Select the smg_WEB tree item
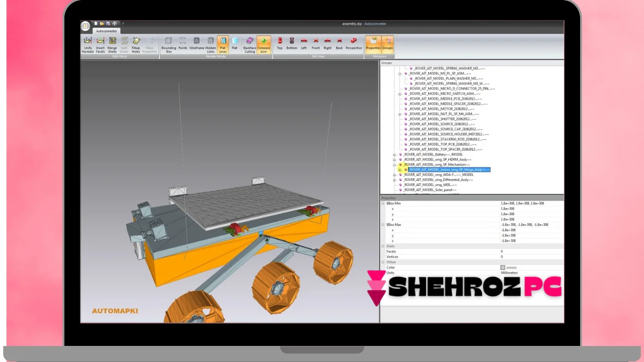 pos(430,185)
